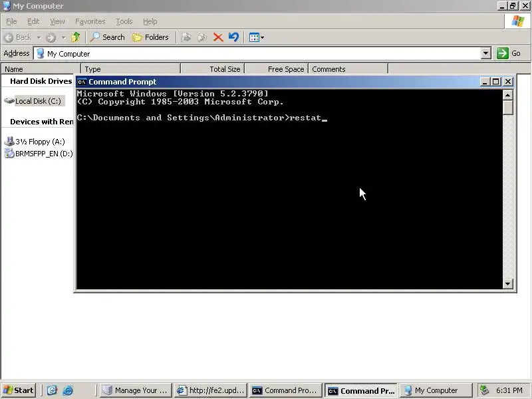532x399 pixels.
Task: Open the Favorites menu
Action: pyautogui.click(x=90, y=21)
